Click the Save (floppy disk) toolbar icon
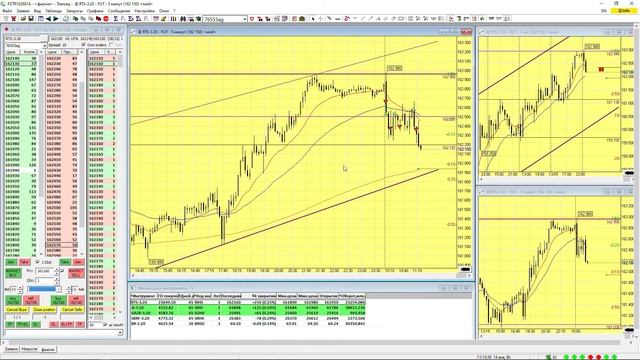This screenshot has width=640, height=360. 31,19
